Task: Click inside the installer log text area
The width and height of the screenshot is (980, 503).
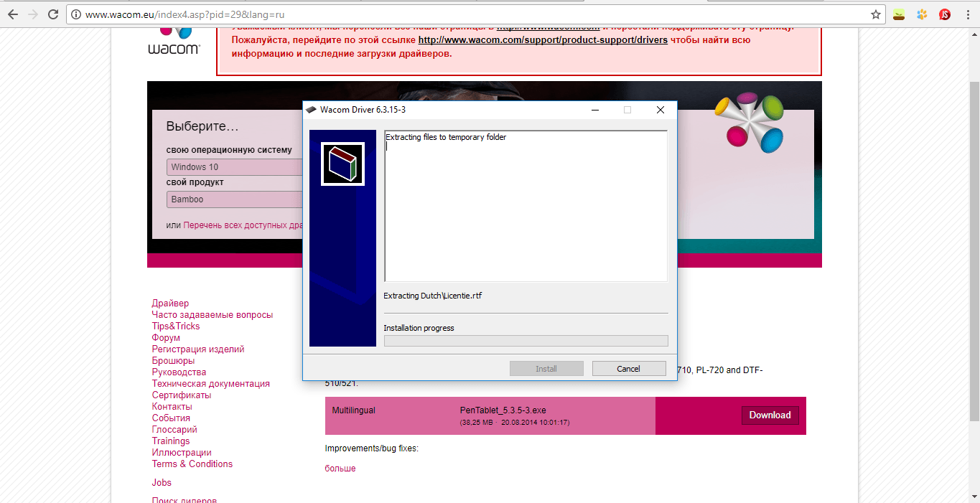Action: tap(526, 206)
